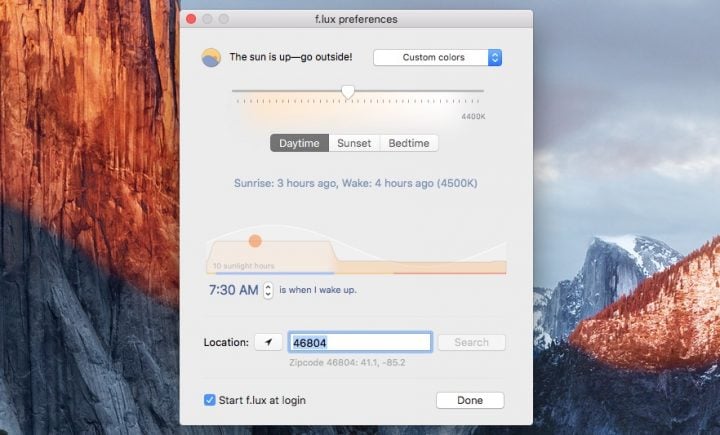
Task: Click "The sun is up—go outside!" message
Action: [x=291, y=57]
